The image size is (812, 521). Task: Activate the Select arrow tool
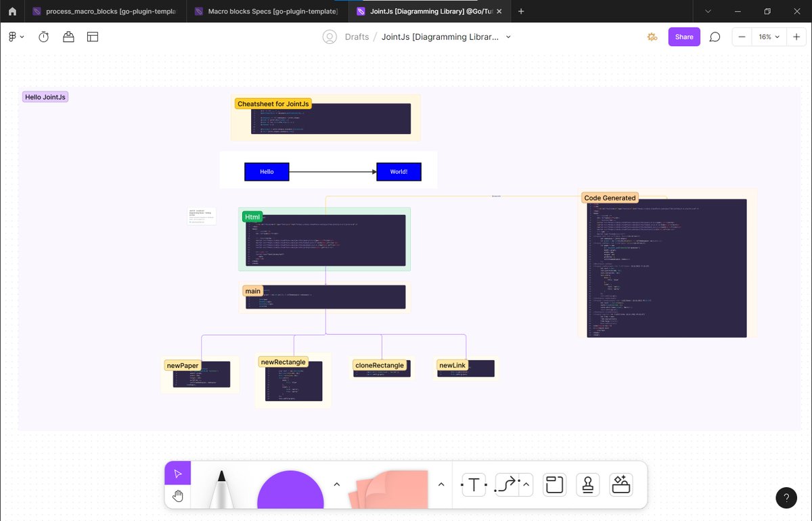point(178,473)
